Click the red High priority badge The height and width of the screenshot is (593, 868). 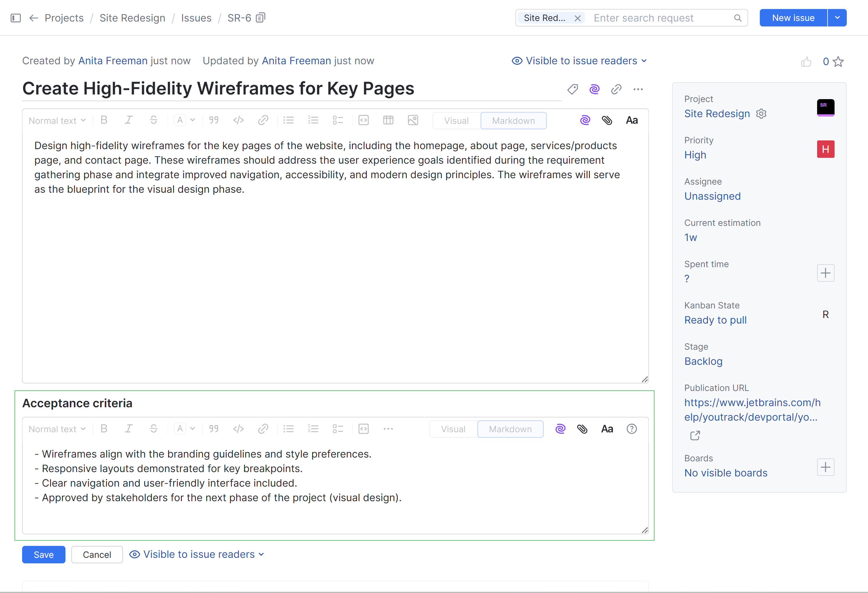826,149
